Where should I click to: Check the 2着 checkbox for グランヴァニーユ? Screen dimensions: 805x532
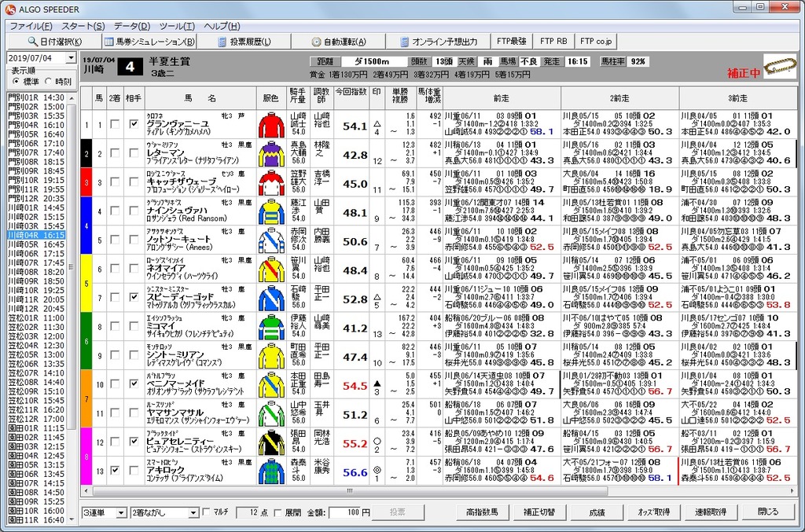tap(115, 124)
